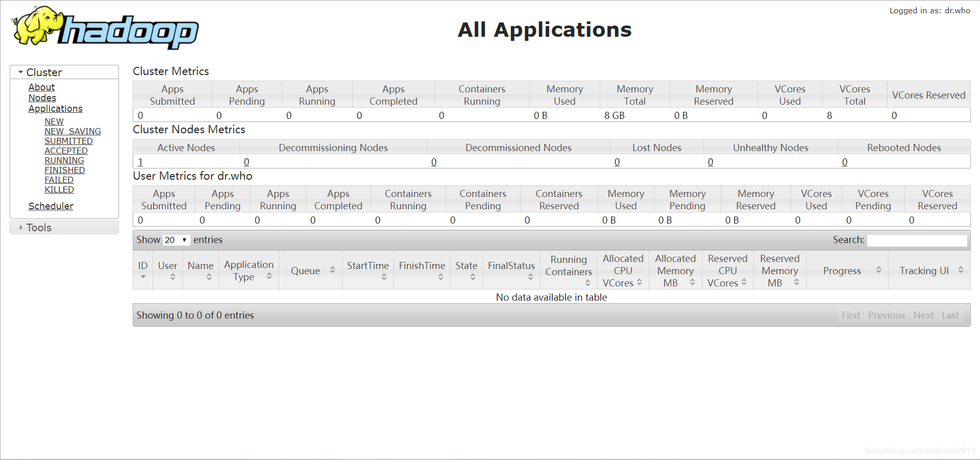Sort table by StartTime column
This screenshot has width=980, height=460.
point(368,270)
